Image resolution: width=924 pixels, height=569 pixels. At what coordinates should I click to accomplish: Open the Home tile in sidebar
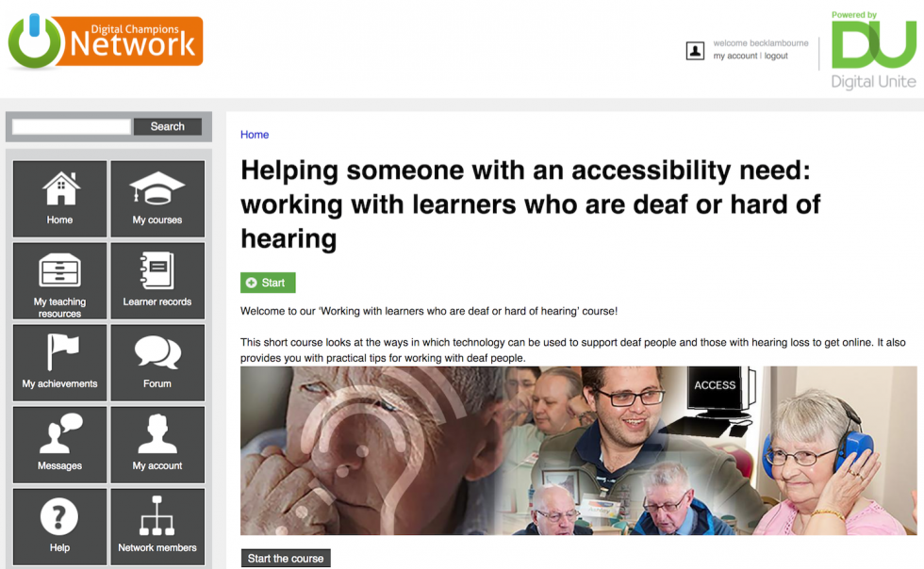tap(59, 199)
